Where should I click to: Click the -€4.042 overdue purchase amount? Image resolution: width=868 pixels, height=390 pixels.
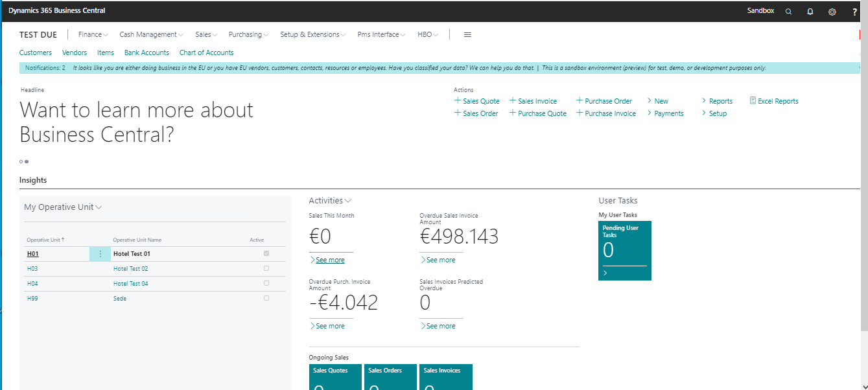[344, 303]
